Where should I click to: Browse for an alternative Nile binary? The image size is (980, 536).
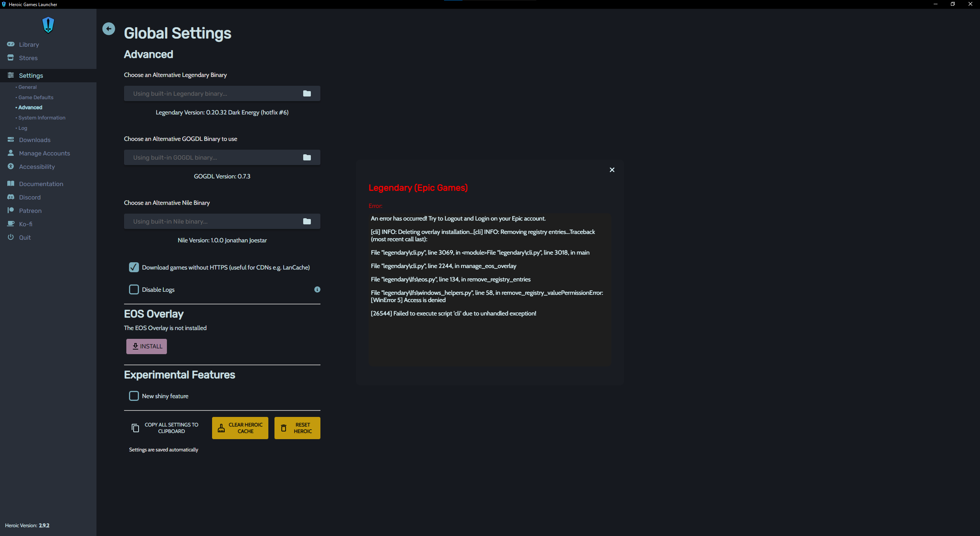coord(307,221)
